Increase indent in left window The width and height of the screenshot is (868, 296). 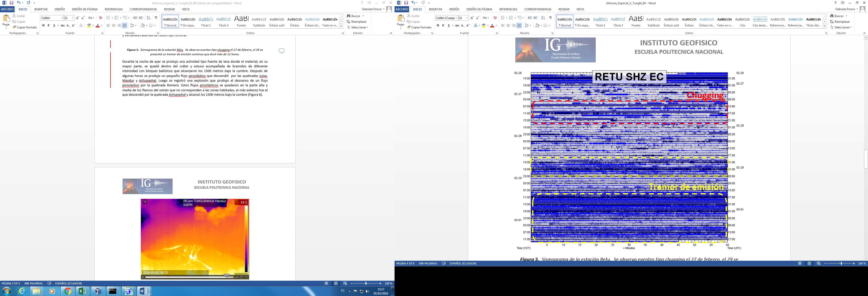point(141,18)
